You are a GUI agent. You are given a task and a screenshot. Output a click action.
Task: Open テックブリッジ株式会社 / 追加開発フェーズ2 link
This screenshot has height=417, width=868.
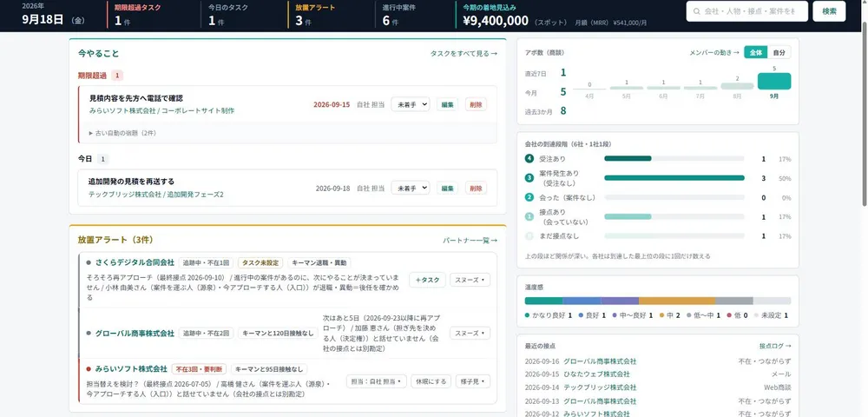pos(156,195)
